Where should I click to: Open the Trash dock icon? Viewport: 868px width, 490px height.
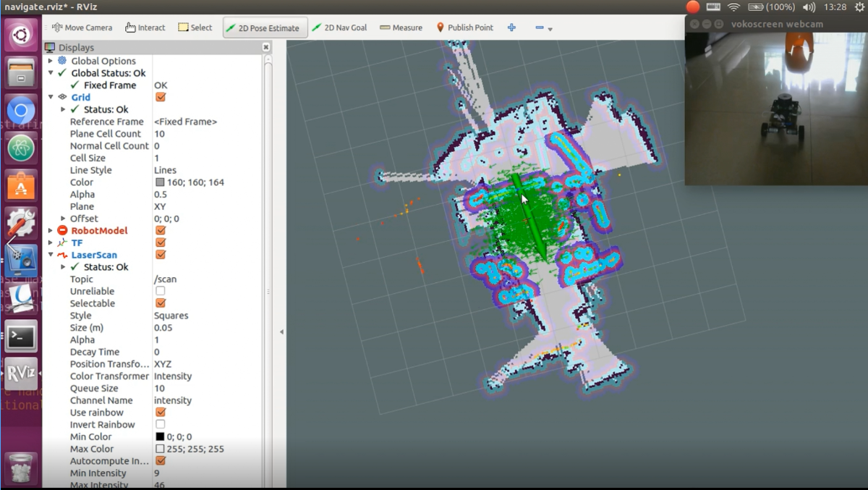[21, 468]
